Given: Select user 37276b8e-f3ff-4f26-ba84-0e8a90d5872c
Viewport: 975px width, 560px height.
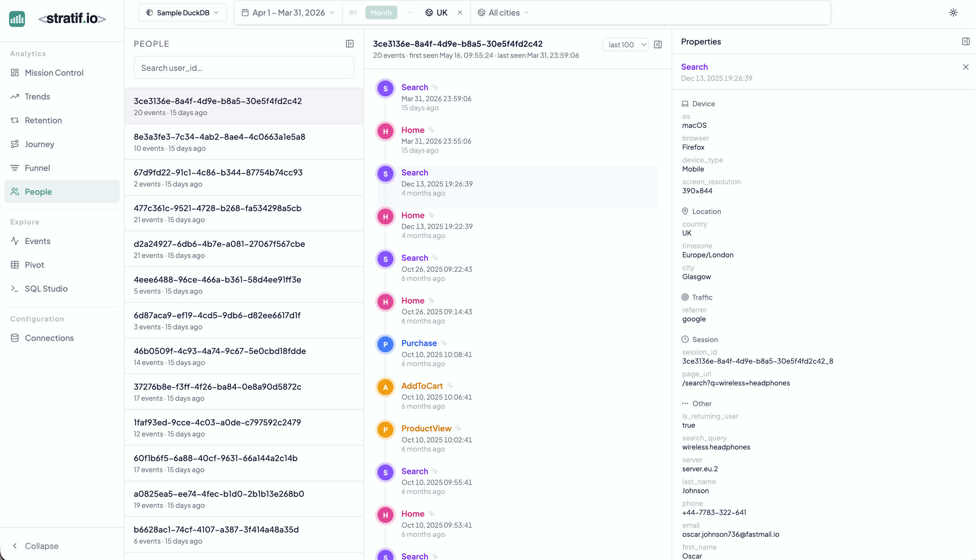Looking at the screenshot, I should (244, 392).
